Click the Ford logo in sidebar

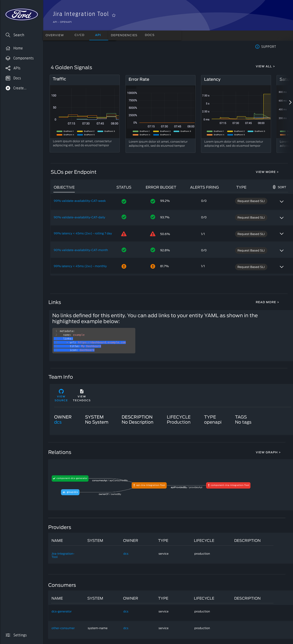click(22, 14)
